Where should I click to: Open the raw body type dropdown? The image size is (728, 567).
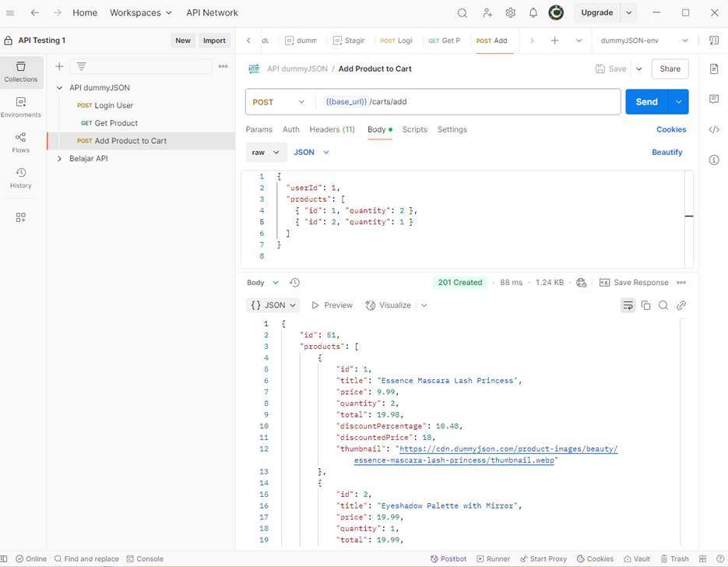click(x=266, y=153)
